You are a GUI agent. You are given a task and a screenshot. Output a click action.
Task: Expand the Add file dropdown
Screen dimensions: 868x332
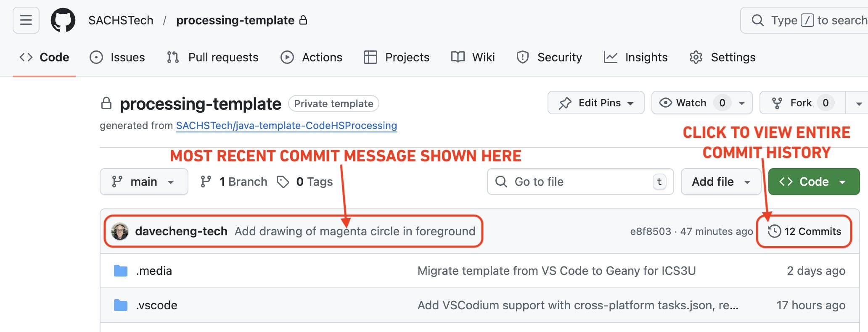(x=720, y=182)
